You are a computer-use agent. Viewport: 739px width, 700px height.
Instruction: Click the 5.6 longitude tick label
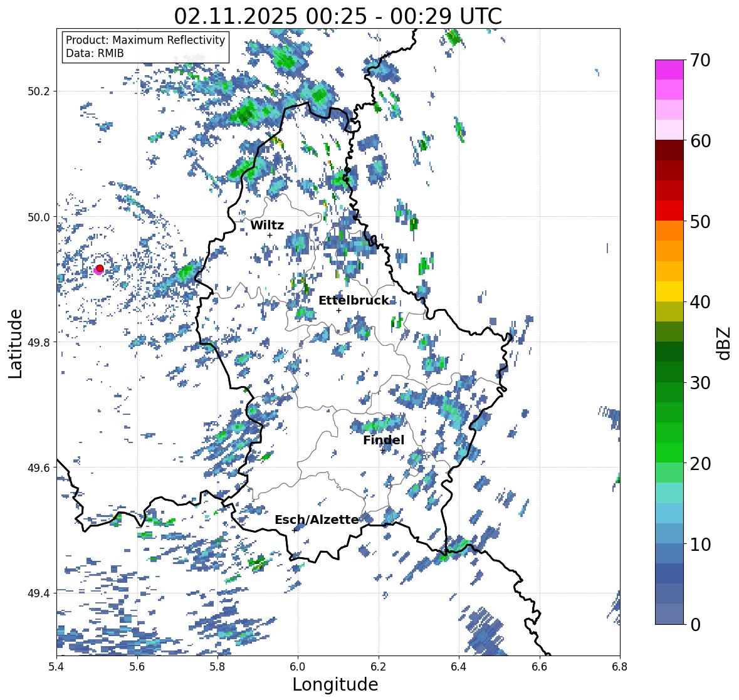[137, 666]
